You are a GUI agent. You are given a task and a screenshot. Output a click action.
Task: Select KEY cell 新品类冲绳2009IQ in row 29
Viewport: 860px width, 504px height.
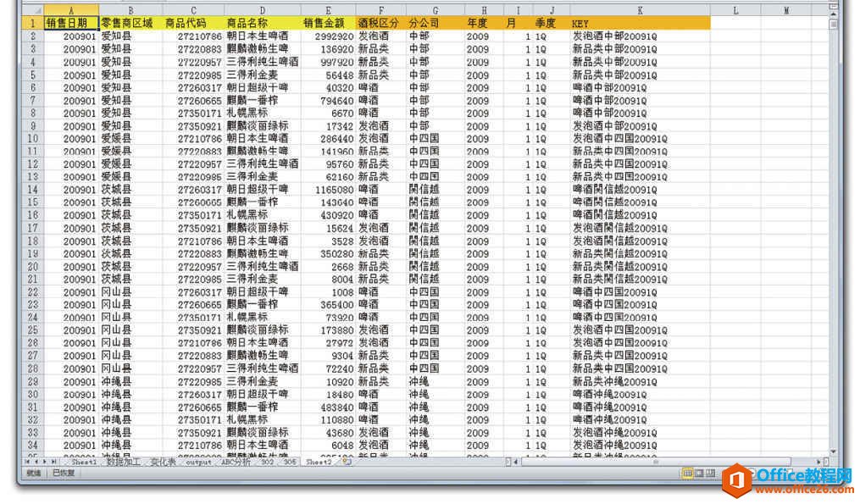point(640,382)
